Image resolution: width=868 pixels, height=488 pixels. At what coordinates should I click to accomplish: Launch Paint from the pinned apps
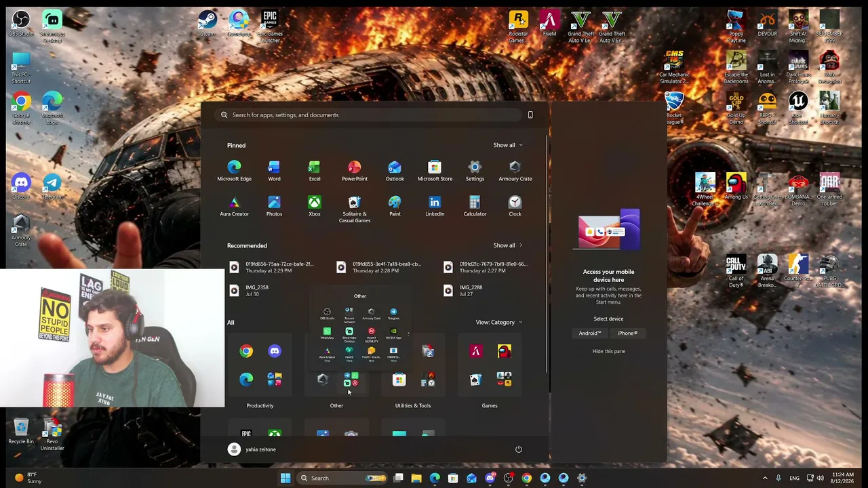pos(395,206)
